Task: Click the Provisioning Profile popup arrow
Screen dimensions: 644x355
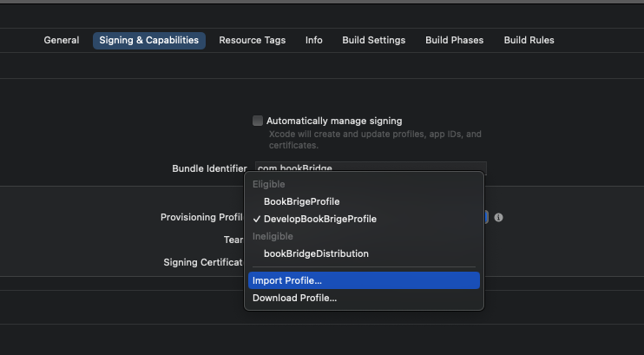Action: click(486, 218)
